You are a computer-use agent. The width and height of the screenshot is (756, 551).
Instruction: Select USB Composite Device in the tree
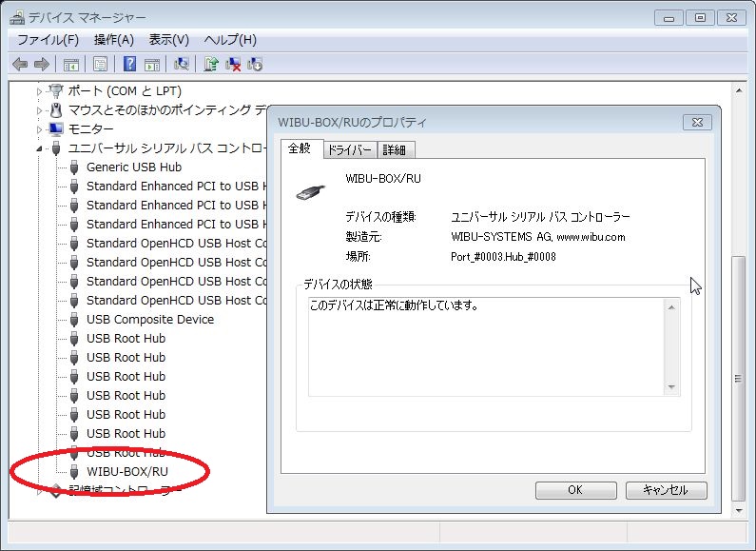point(150,320)
